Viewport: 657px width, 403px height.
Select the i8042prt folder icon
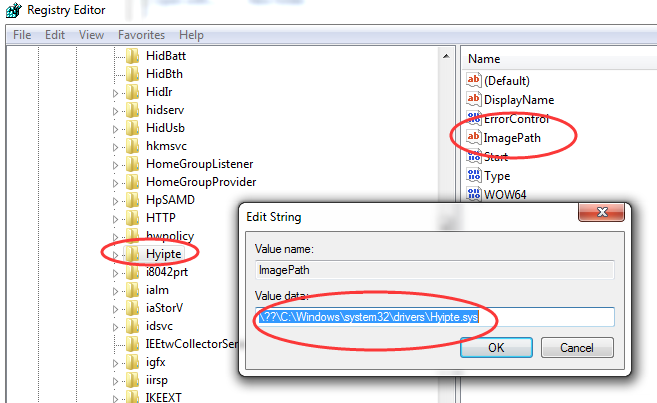pyautogui.click(x=132, y=272)
